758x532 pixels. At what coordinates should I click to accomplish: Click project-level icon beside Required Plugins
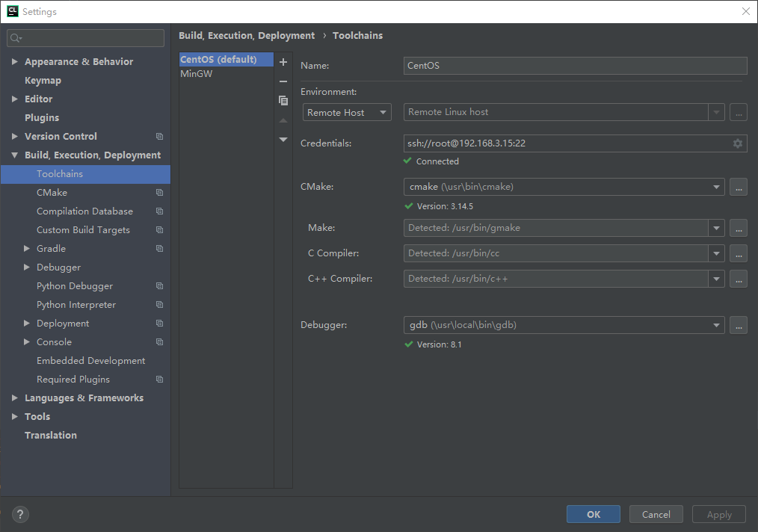click(159, 380)
